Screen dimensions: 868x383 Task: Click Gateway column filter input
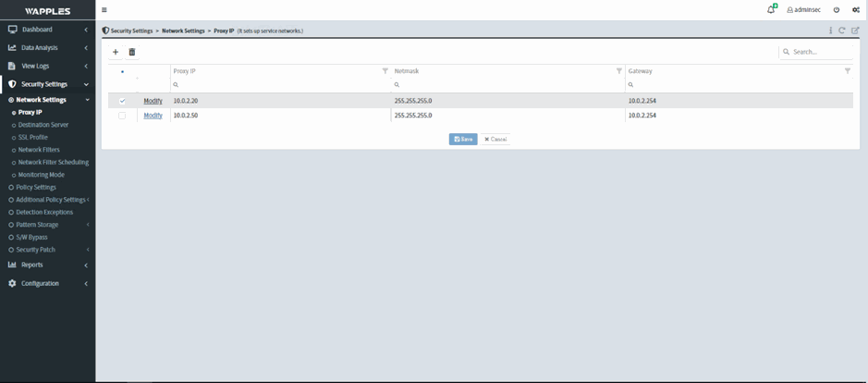click(x=739, y=85)
